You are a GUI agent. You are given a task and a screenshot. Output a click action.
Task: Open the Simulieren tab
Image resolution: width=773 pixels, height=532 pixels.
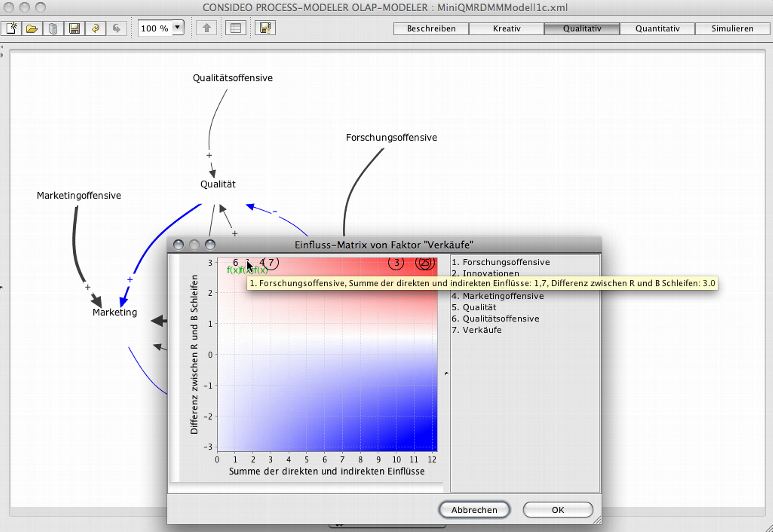[x=732, y=29]
